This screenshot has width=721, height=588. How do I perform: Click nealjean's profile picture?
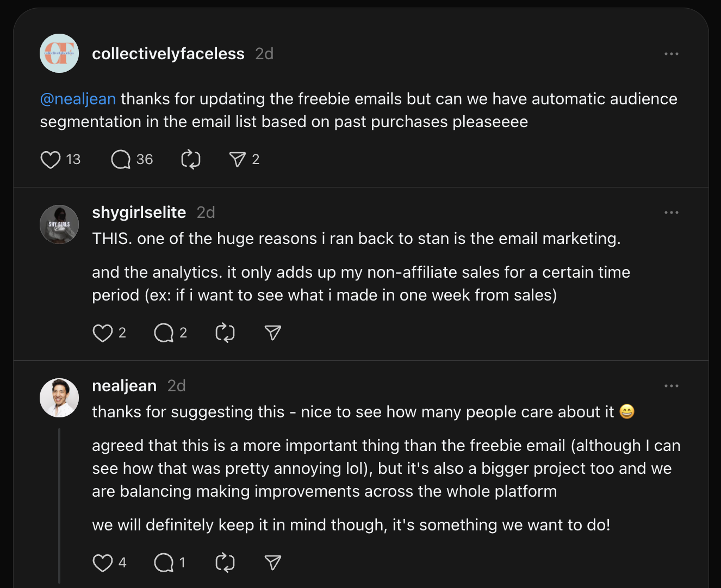(59, 398)
